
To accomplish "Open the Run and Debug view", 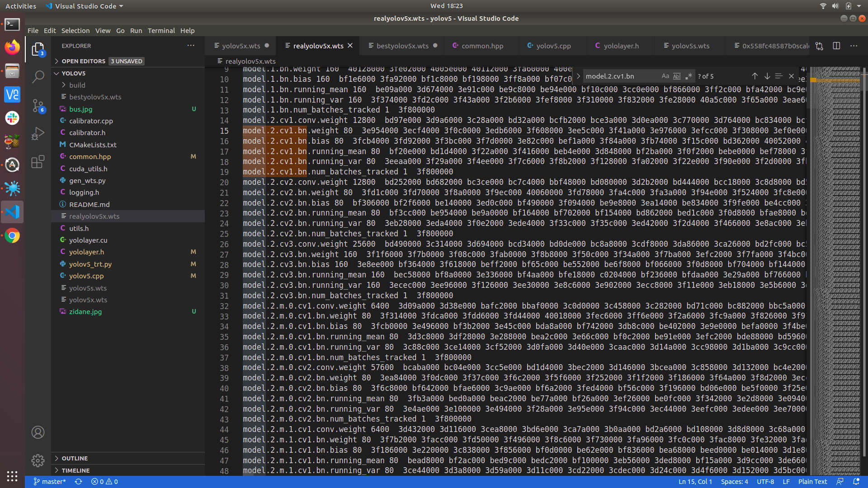I will point(38,133).
